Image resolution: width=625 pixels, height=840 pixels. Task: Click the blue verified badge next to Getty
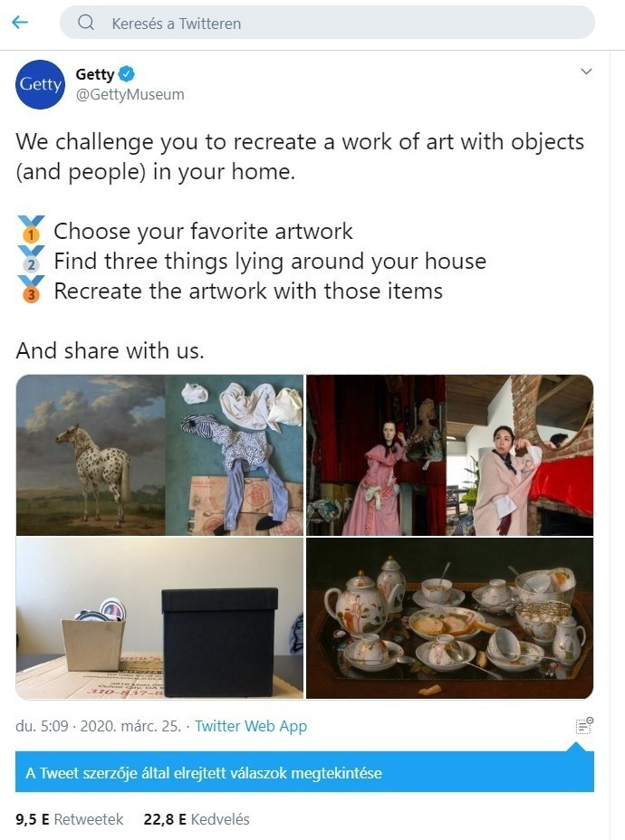127,74
